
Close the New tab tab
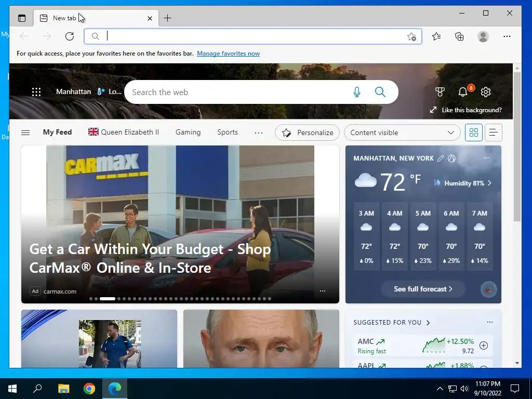point(150,18)
